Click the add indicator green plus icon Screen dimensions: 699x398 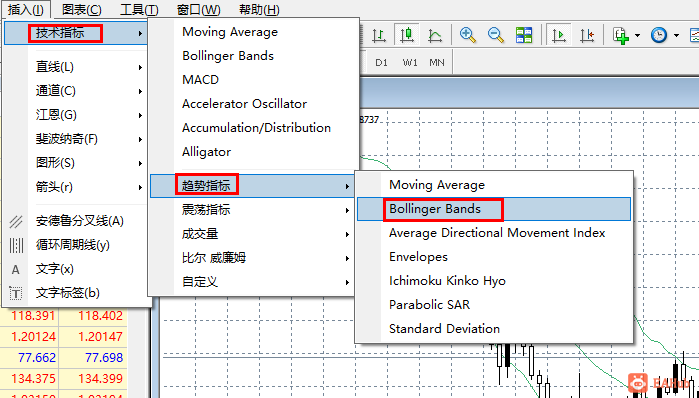[x=621, y=35]
